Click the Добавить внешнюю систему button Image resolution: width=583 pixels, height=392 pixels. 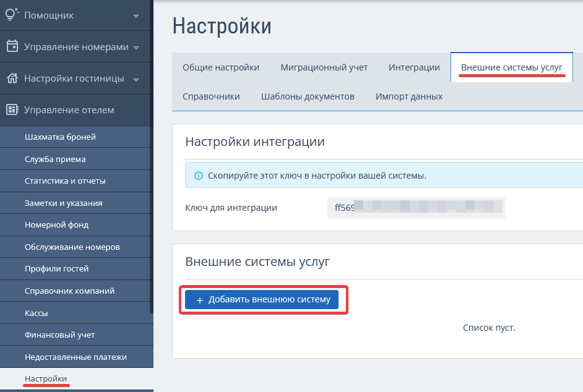[x=262, y=300]
